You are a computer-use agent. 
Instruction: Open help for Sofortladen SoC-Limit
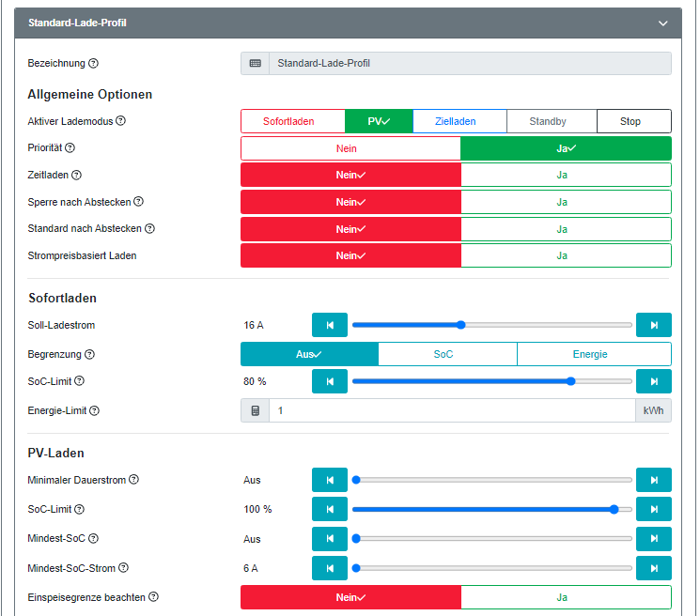[80, 381]
